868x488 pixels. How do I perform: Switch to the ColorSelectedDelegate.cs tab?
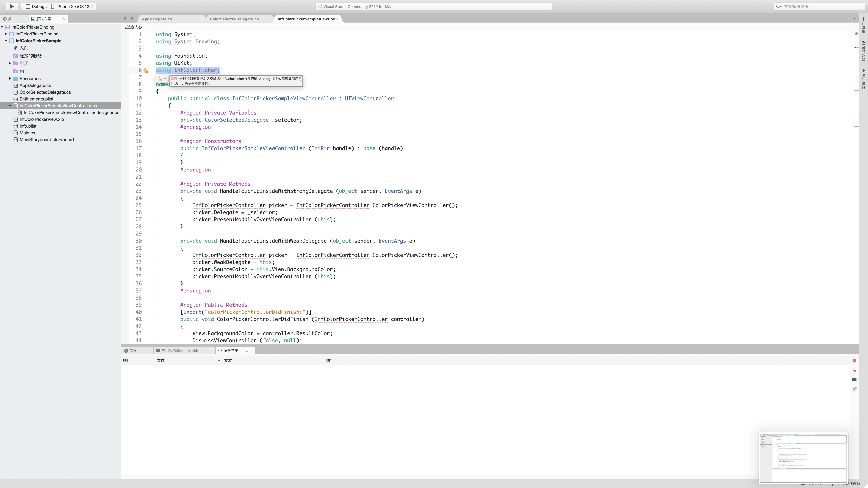pos(234,19)
